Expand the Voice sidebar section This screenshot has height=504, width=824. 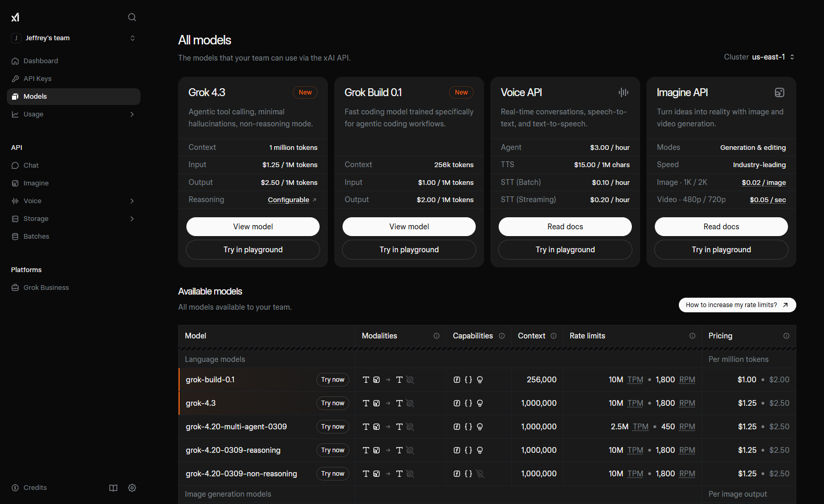click(x=132, y=201)
